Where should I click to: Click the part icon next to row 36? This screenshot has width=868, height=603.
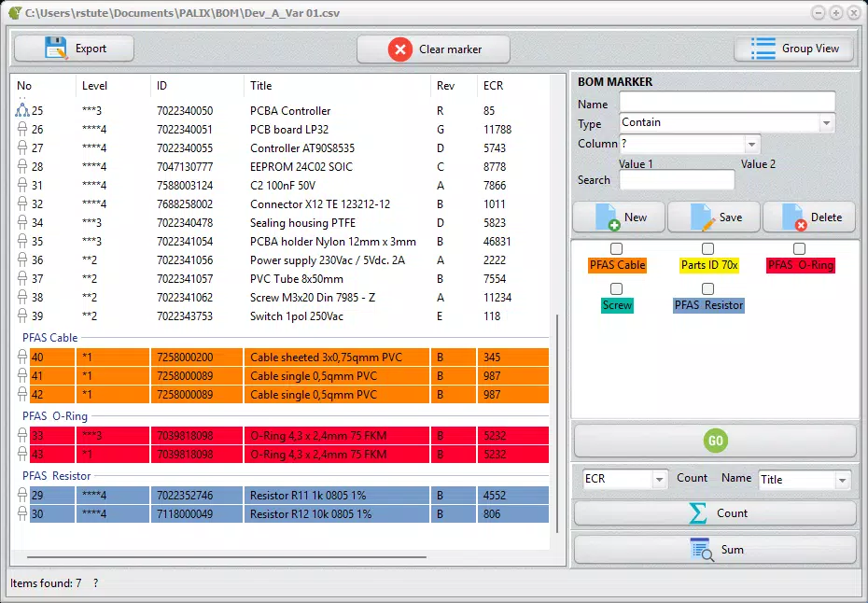(x=22, y=259)
